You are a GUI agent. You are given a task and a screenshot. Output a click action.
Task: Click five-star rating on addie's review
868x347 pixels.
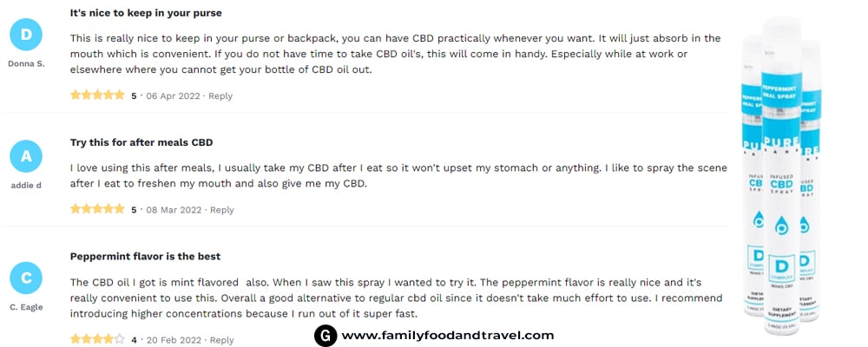(x=97, y=209)
